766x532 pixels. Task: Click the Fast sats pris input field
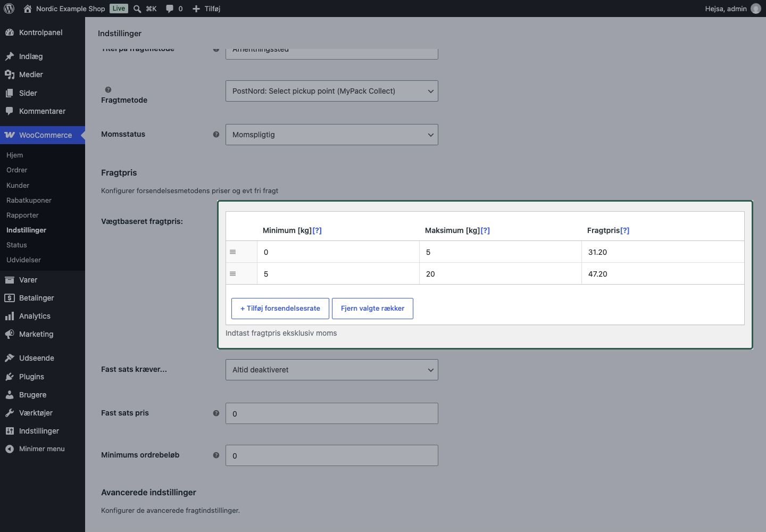(332, 413)
